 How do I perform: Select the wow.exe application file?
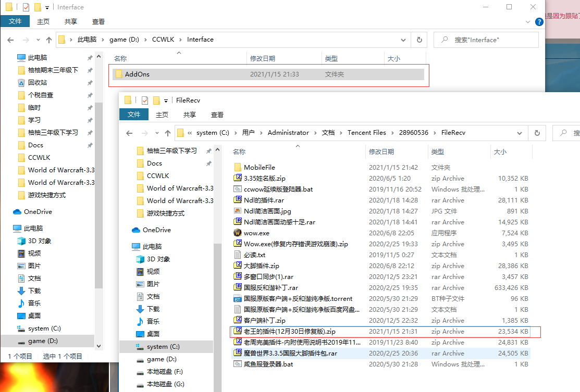click(x=256, y=233)
